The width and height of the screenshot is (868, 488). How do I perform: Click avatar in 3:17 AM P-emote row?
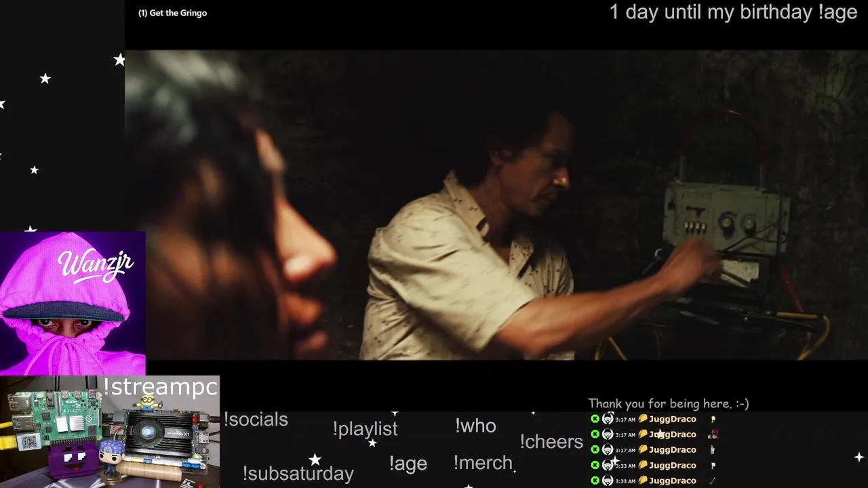[608, 419]
